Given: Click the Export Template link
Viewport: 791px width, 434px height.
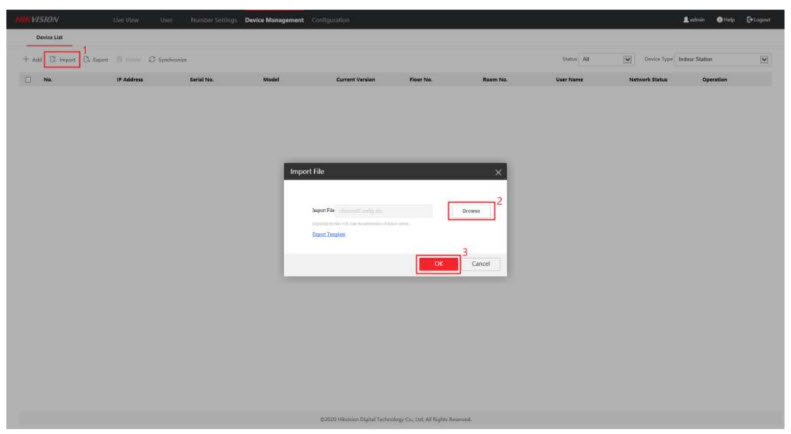Looking at the screenshot, I should 330,234.
